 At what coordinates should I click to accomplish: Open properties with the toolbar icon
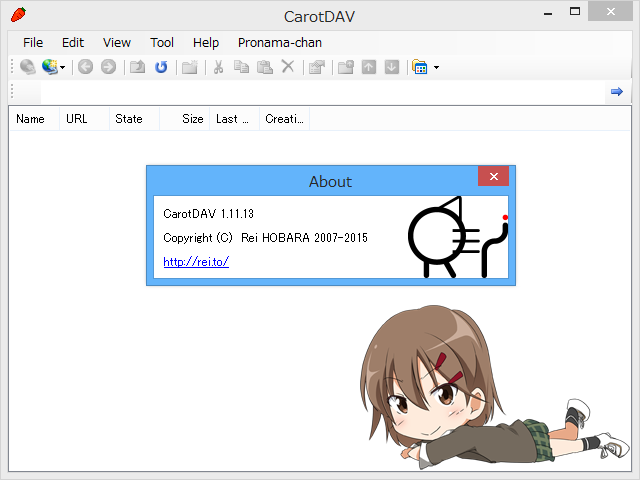(317, 67)
